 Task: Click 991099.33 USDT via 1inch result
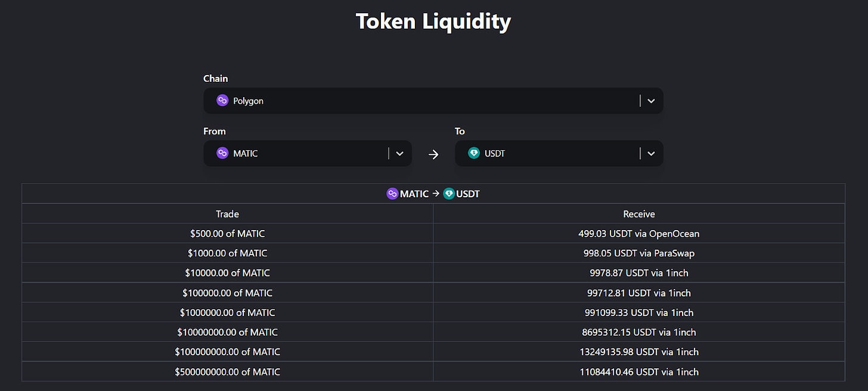pos(639,312)
